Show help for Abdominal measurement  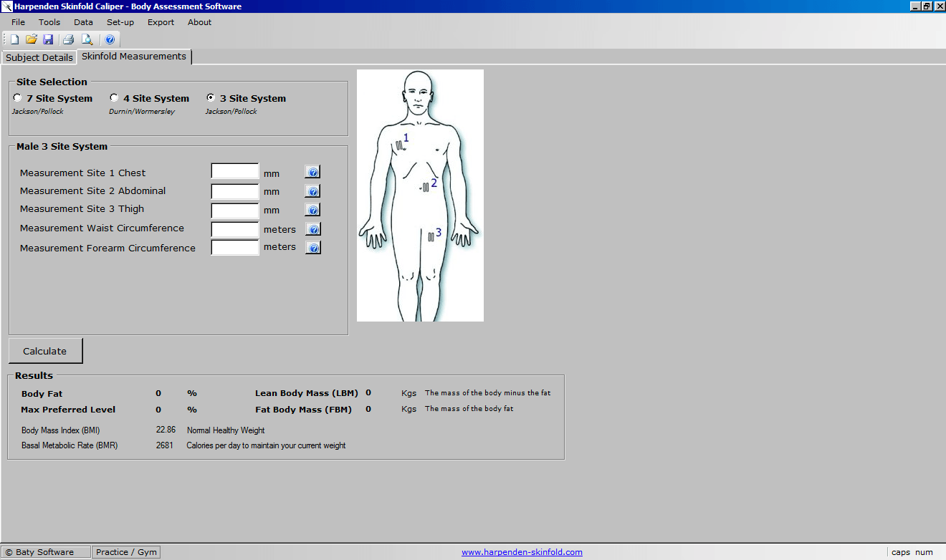click(312, 191)
